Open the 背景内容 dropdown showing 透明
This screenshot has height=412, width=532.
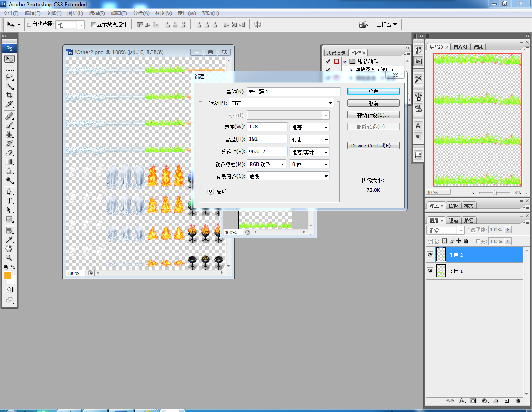click(x=288, y=176)
